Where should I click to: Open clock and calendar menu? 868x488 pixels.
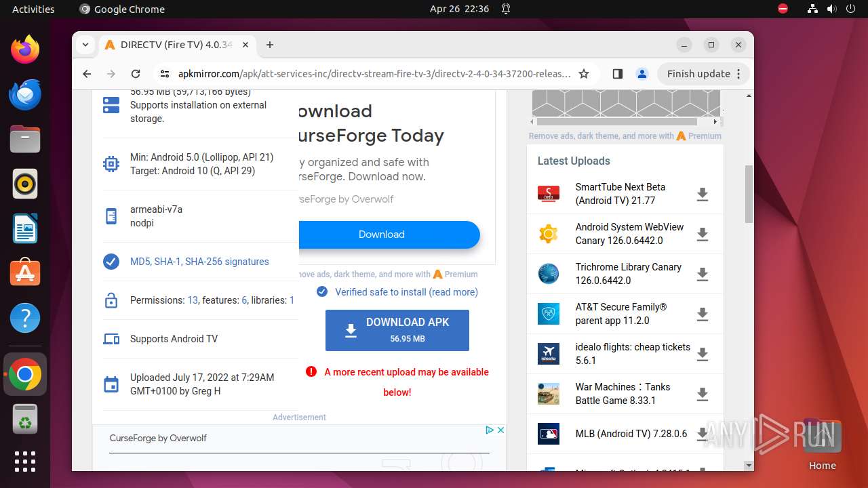(x=459, y=9)
